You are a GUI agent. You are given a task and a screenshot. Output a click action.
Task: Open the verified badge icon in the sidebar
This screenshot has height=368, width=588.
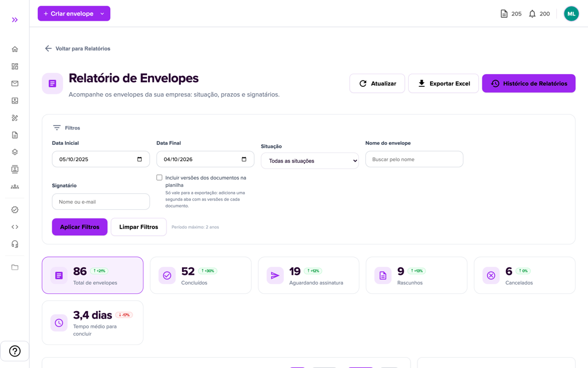click(x=14, y=209)
